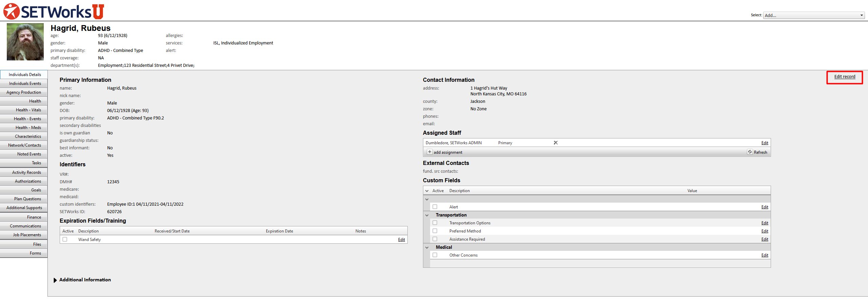Open the Tasks tab
Viewport: 868px width, 299px height.
(24, 163)
